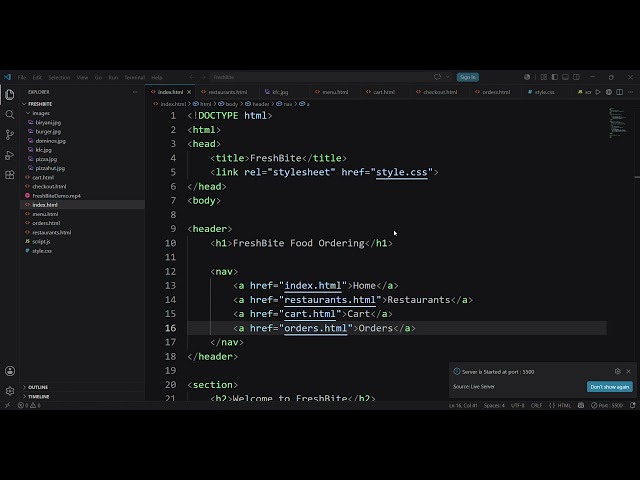Open the Manage gear in activity bar
Screen dimensions: 640x480
pos(10,391)
